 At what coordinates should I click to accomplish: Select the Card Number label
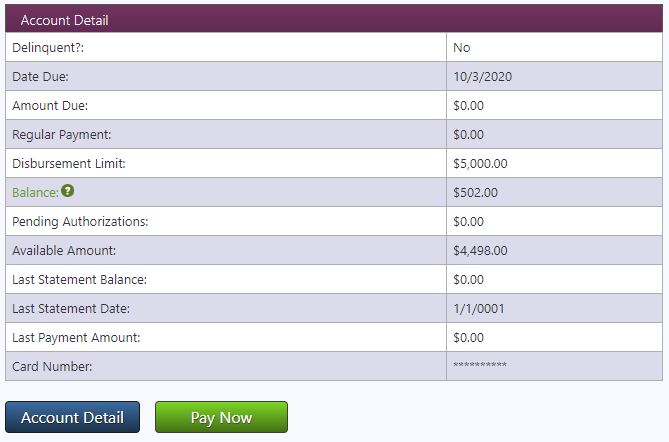click(x=52, y=366)
